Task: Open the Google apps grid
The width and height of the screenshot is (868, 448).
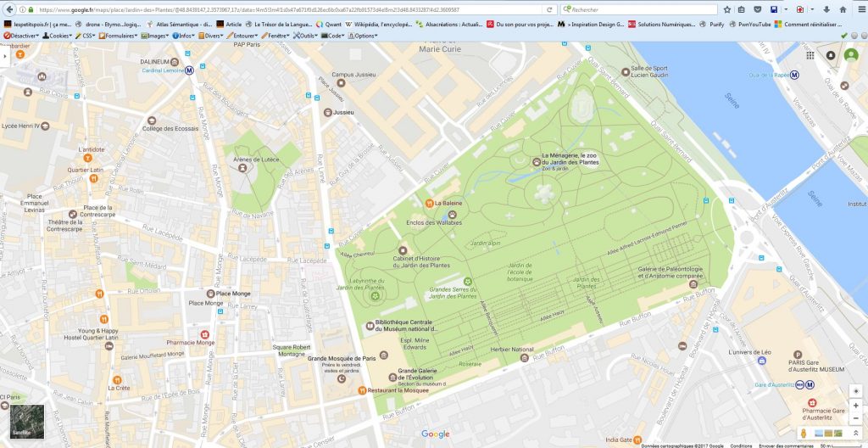Action: (x=810, y=55)
